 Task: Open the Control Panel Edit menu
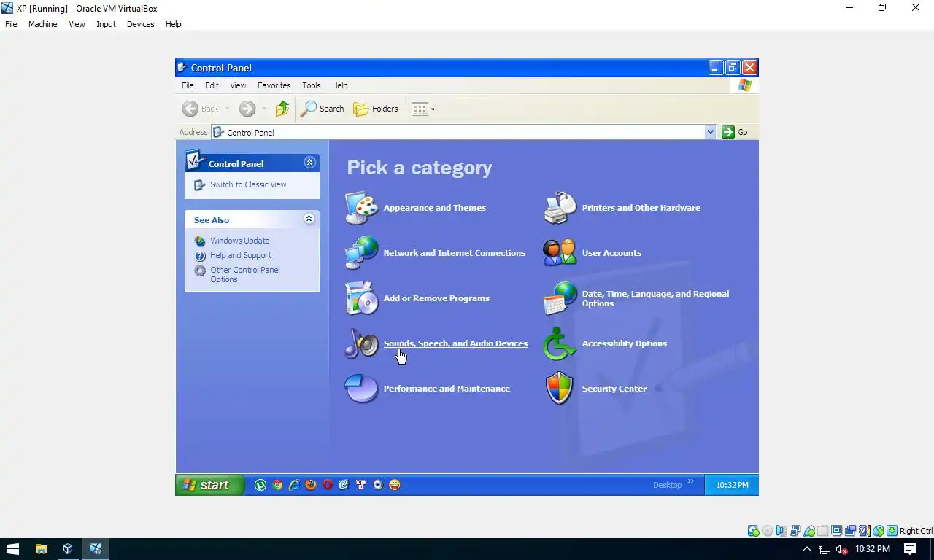[212, 85]
